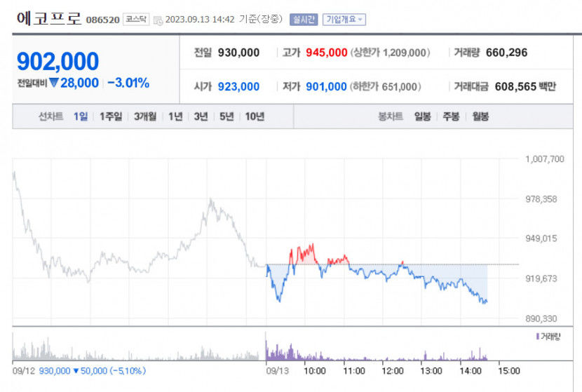Click the 15:00 time axis label
This screenshot has width=582, height=392.
(x=509, y=371)
